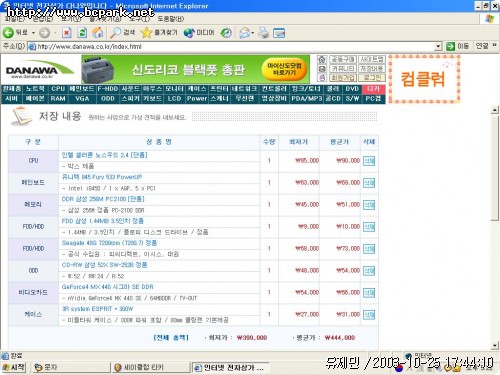Open the 3R system ESPRIT + 300W link
Screen dimensions: 500x375
tap(97, 309)
